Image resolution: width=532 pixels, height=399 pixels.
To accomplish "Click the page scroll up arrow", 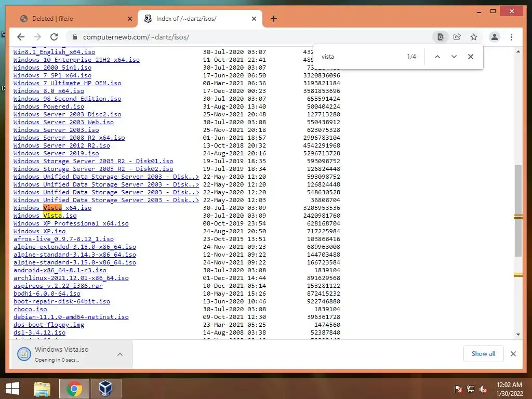I will click(518, 51).
